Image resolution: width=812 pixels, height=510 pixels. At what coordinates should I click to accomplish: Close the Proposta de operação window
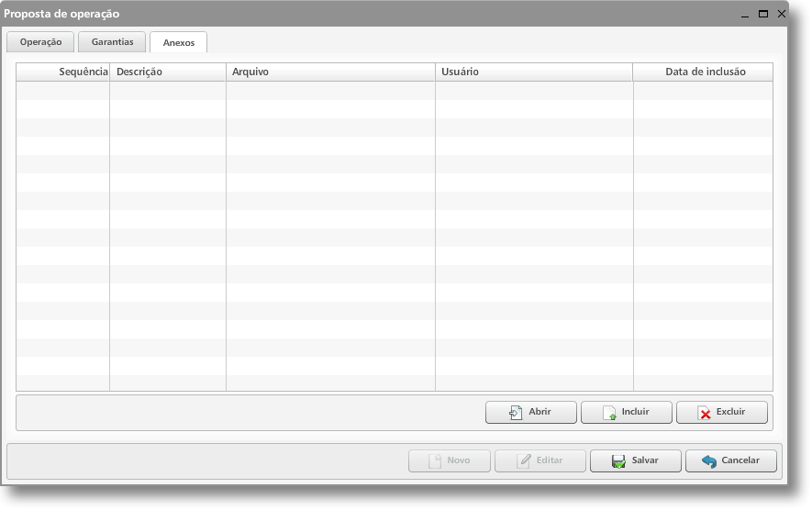point(782,14)
